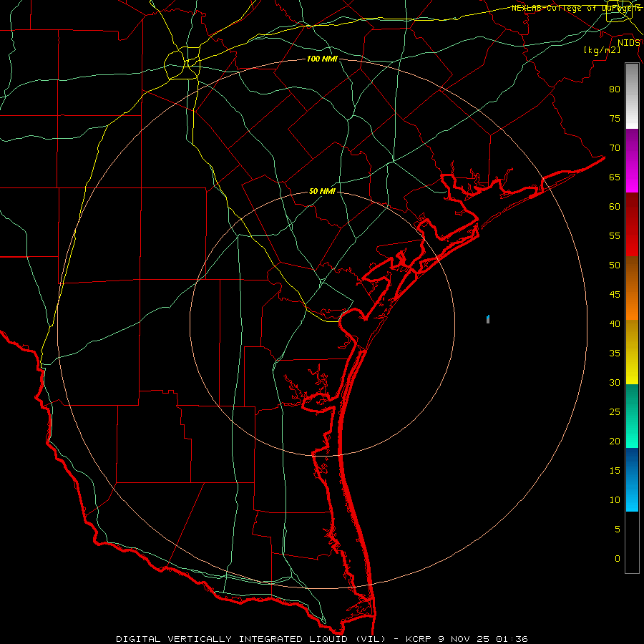Click the red segment of the color bar
The height and width of the screenshot is (644, 644).
(632, 224)
